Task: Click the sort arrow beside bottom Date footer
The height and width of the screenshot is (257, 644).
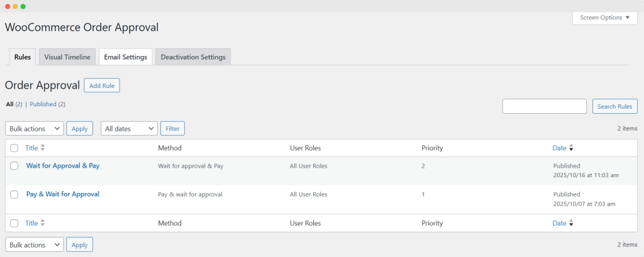Action: click(x=571, y=224)
